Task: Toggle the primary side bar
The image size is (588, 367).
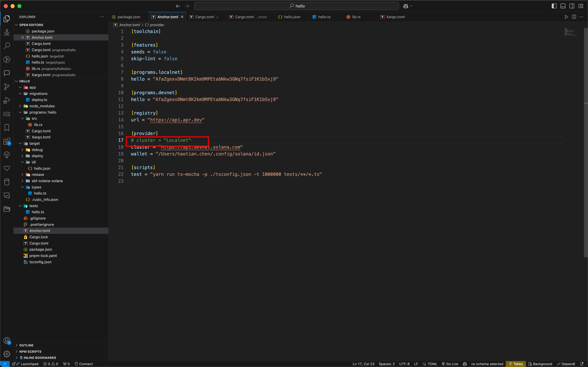Action: [554, 6]
